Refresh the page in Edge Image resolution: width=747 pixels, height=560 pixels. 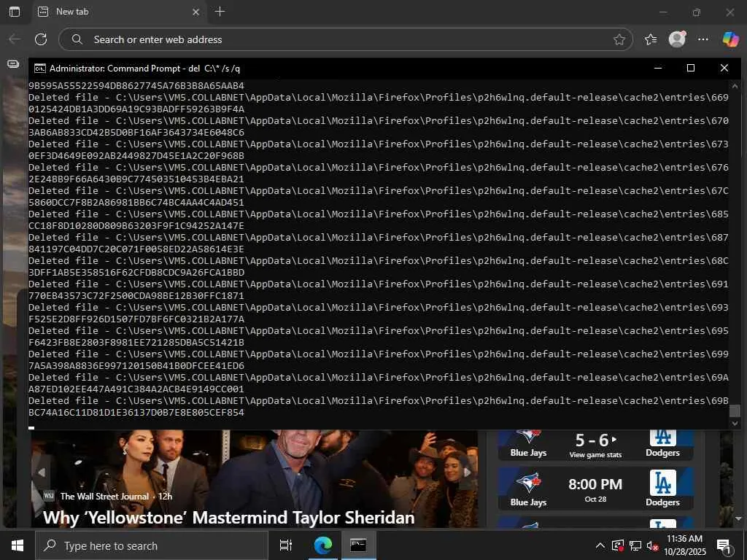click(41, 39)
